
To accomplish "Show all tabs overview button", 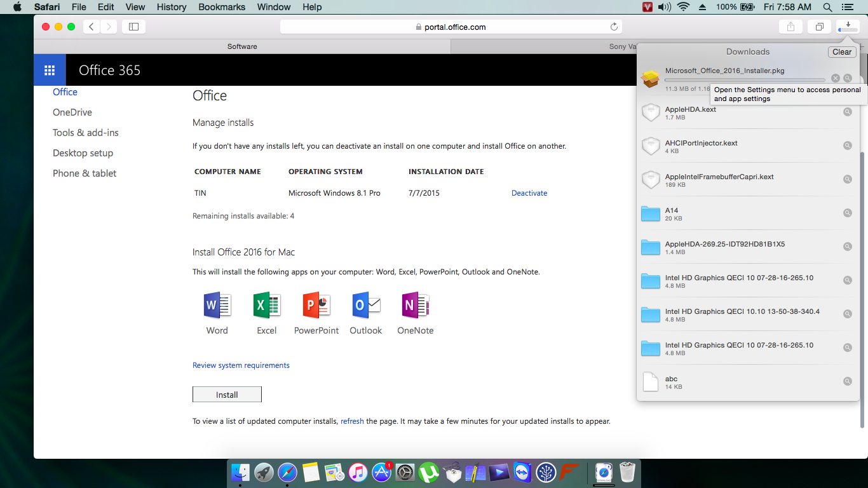I will coord(819,27).
